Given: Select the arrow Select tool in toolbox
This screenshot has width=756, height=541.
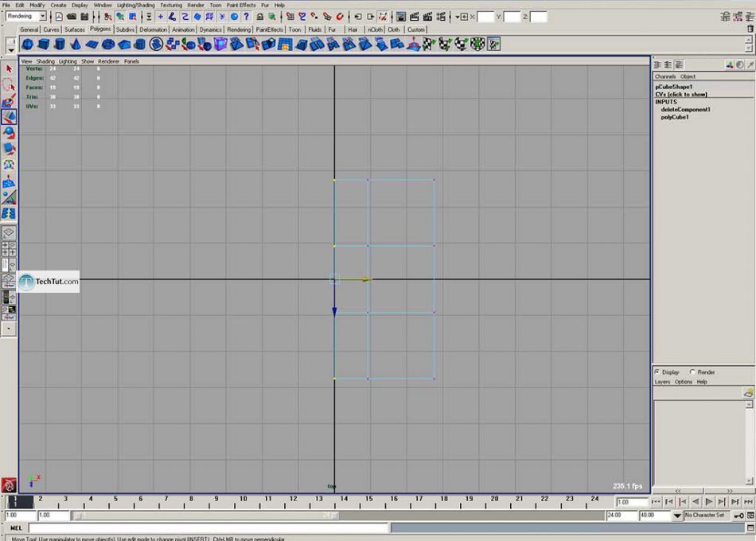Looking at the screenshot, I should tap(9, 69).
